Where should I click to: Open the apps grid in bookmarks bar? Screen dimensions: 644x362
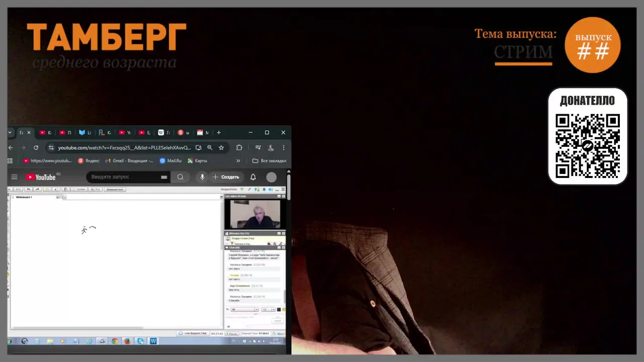coord(10,161)
